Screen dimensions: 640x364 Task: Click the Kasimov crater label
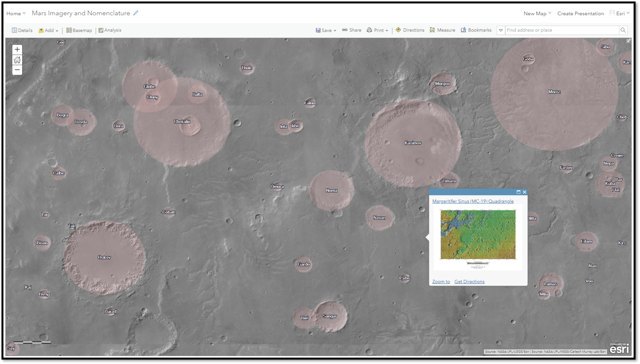pos(413,143)
